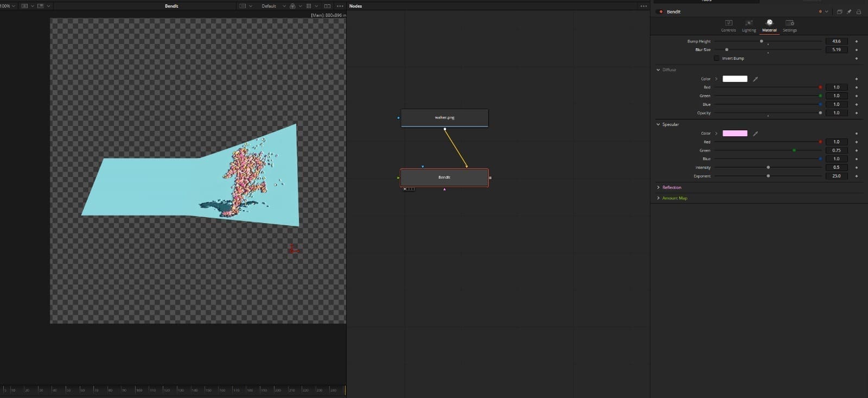Set keyframe for Diffuse Opacity

coord(857,113)
